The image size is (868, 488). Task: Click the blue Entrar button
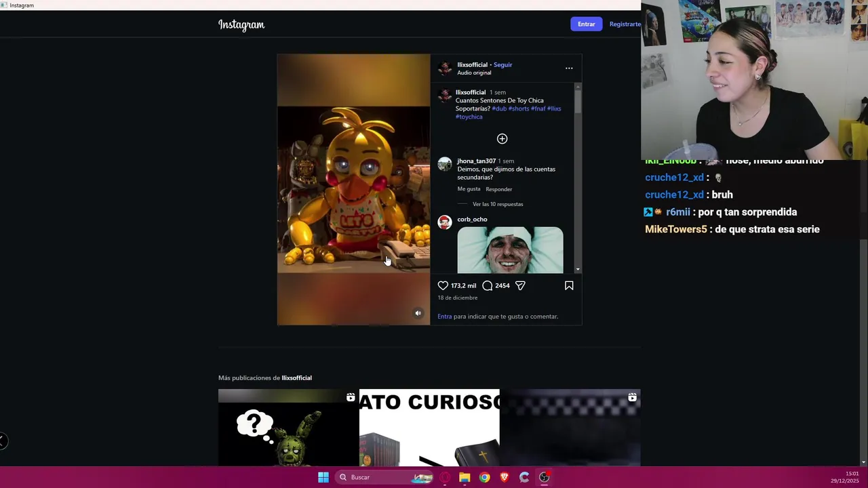587,24
